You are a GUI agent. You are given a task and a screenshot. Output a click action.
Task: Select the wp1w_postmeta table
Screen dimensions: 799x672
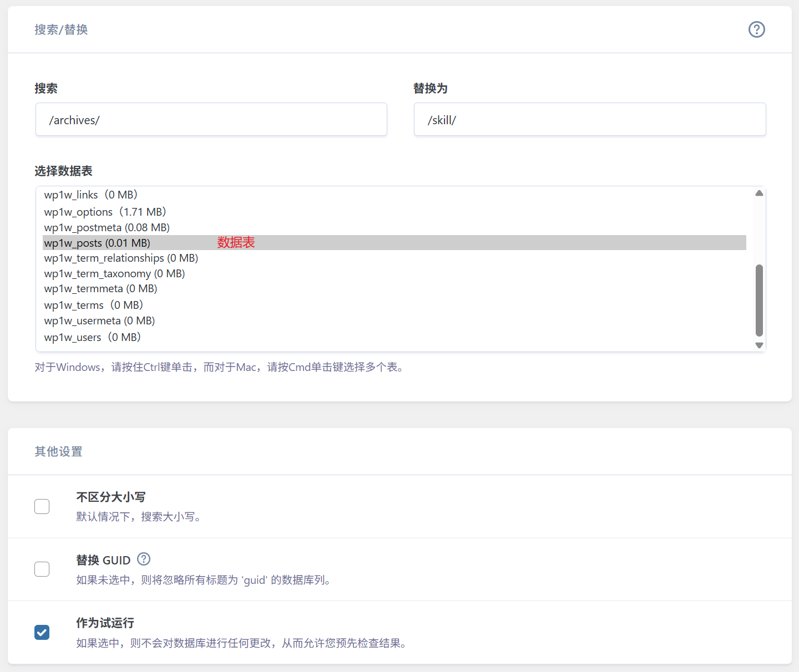[107, 227]
